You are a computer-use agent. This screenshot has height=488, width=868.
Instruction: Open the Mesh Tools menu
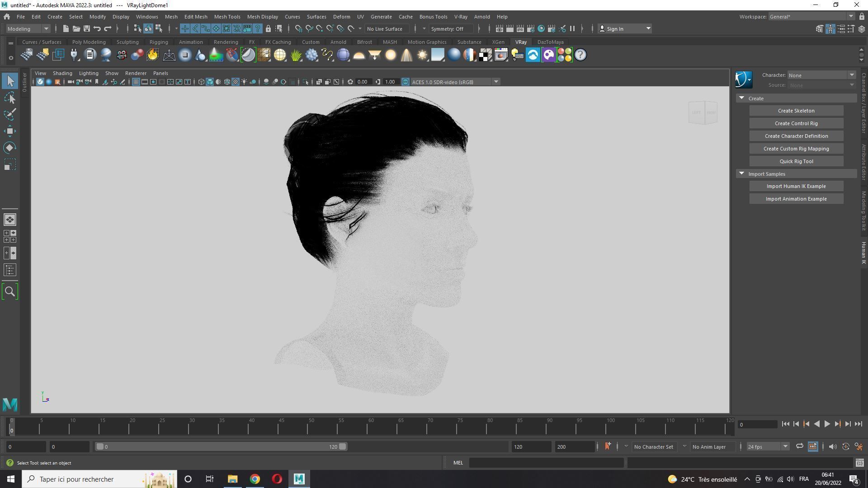pyautogui.click(x=227, y=17)
